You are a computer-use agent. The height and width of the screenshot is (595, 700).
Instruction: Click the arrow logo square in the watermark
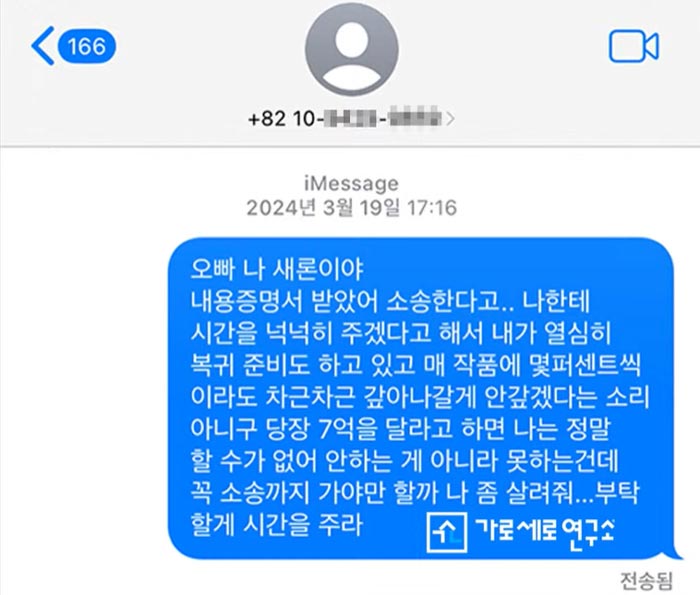pyautogui.click(x=446, y=533)
